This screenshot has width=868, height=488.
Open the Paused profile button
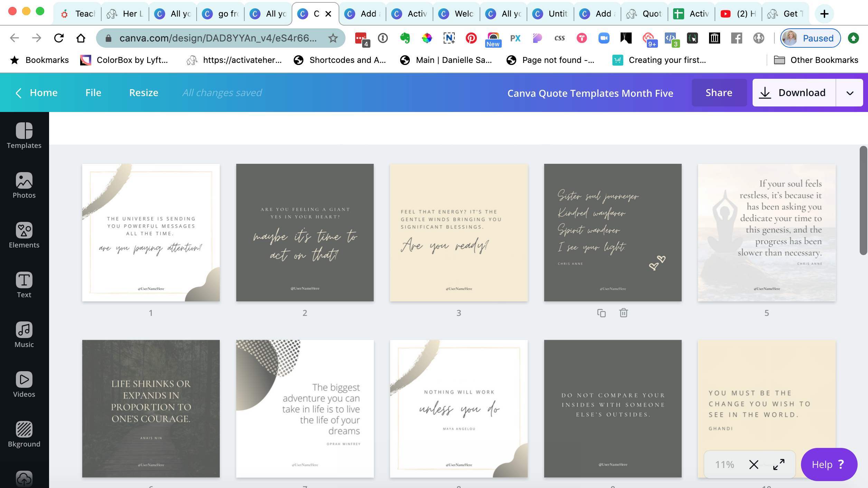810,38
